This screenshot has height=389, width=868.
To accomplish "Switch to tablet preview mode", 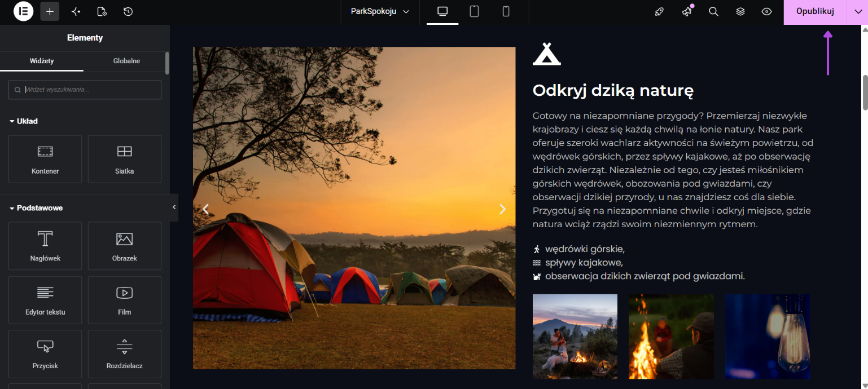I will click(x=474, y=11).
